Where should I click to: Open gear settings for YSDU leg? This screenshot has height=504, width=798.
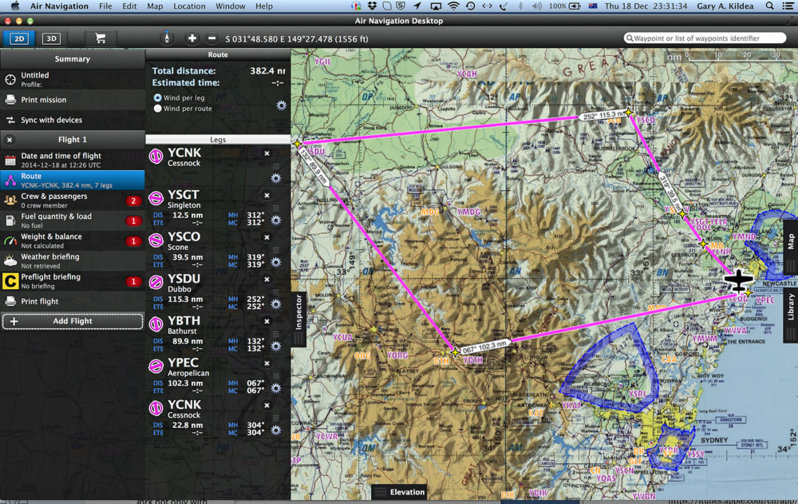tap(276, 304)
